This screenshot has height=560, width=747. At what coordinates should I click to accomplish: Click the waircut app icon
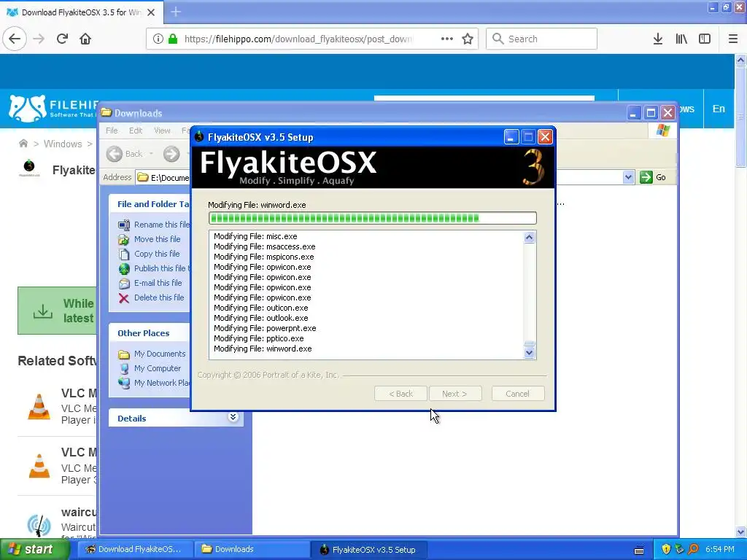[39, 525]
